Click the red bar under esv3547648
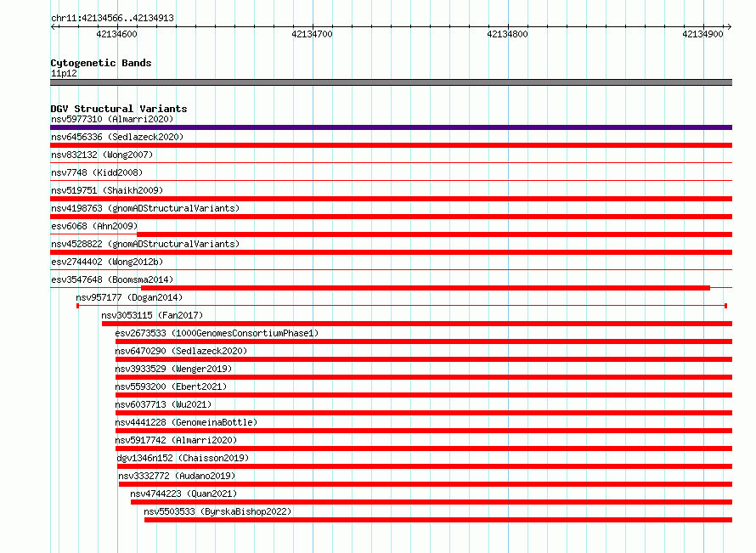Image resolution: width=756 pixels, height=553 pixels. [x=426, y=288]
